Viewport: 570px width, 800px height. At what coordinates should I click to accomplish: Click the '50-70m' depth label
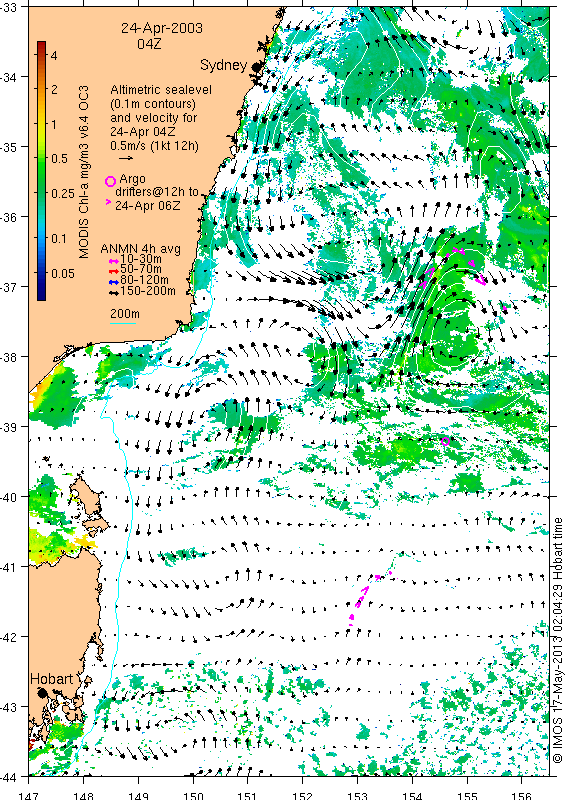(141, 269)
